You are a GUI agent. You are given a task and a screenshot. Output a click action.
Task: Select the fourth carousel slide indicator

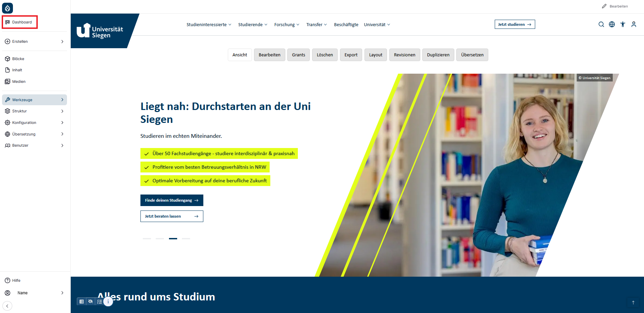[186, 239]
